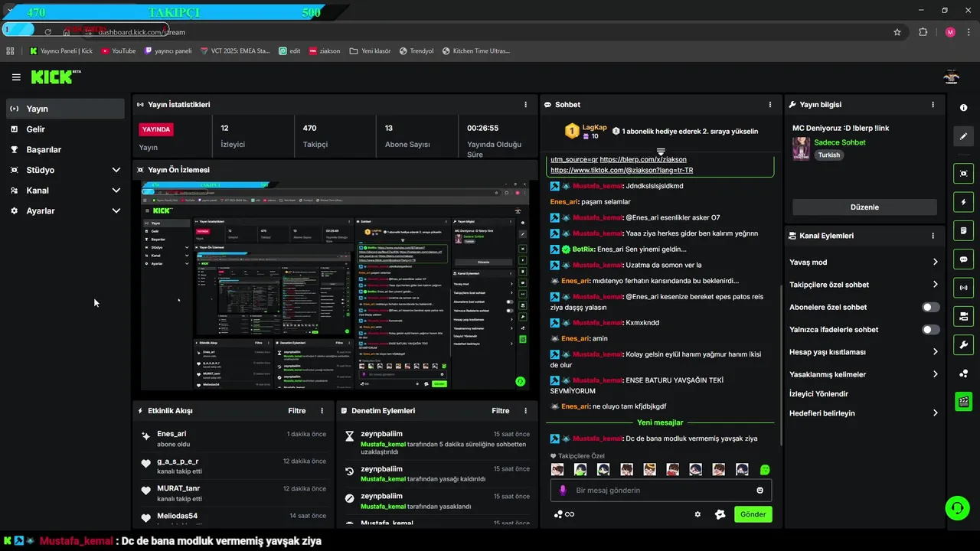Click the badge icon next to Gönder

(720, 514)
